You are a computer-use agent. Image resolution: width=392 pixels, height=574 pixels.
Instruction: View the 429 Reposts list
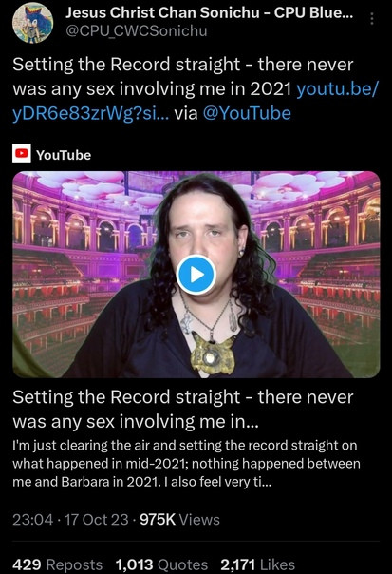tap(57, 564)
